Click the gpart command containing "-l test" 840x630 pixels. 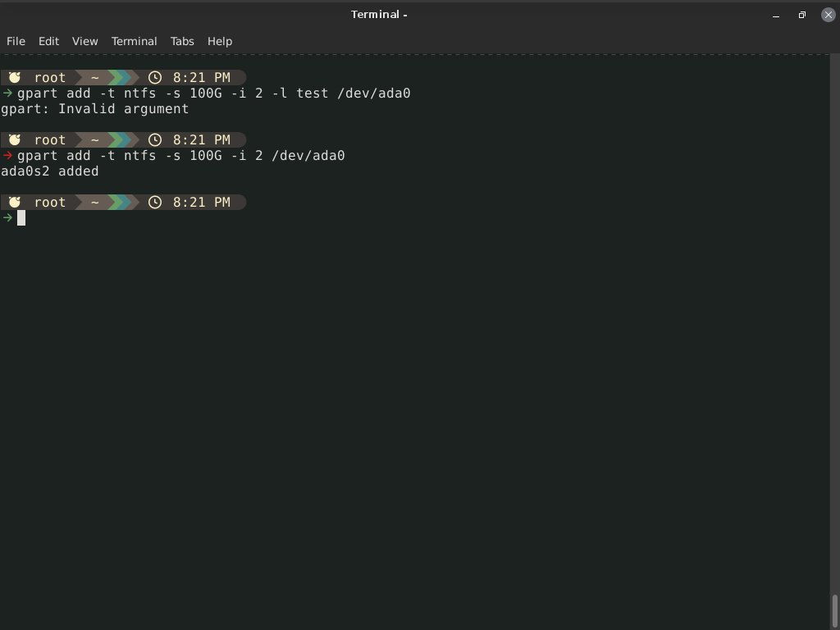213,94
